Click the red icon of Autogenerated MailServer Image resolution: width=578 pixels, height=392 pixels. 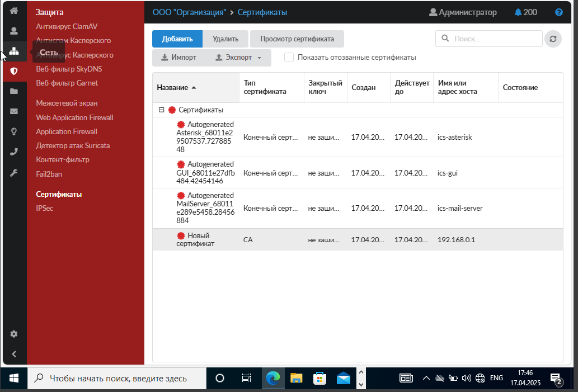point(181,195)
